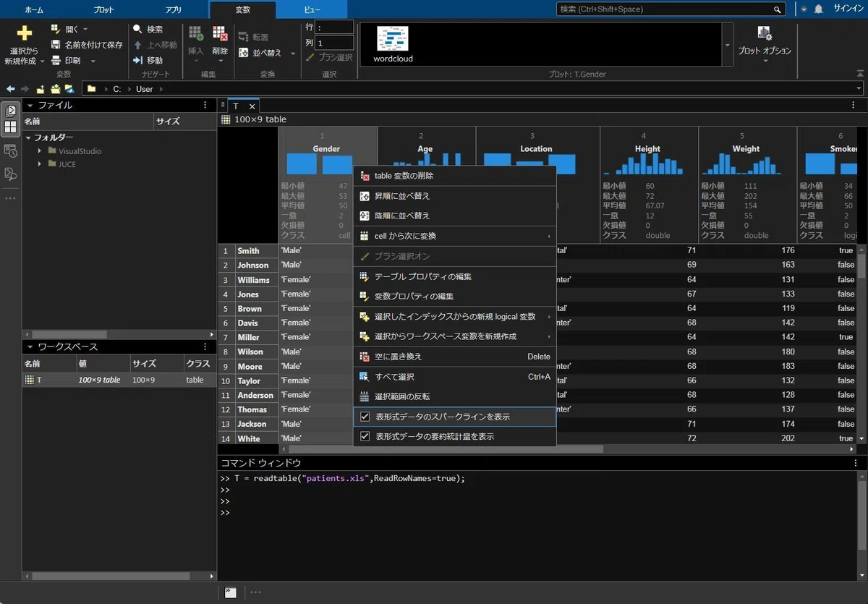Click the ワークスペース panel three-dot options
This screenshot has height=604, width=868.
point(205,346)
